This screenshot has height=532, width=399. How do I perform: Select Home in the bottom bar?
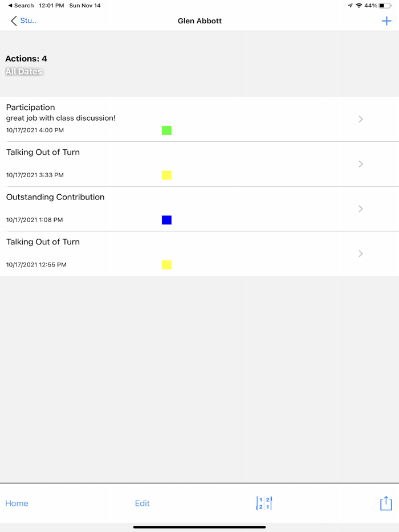[x=17, y=503]
